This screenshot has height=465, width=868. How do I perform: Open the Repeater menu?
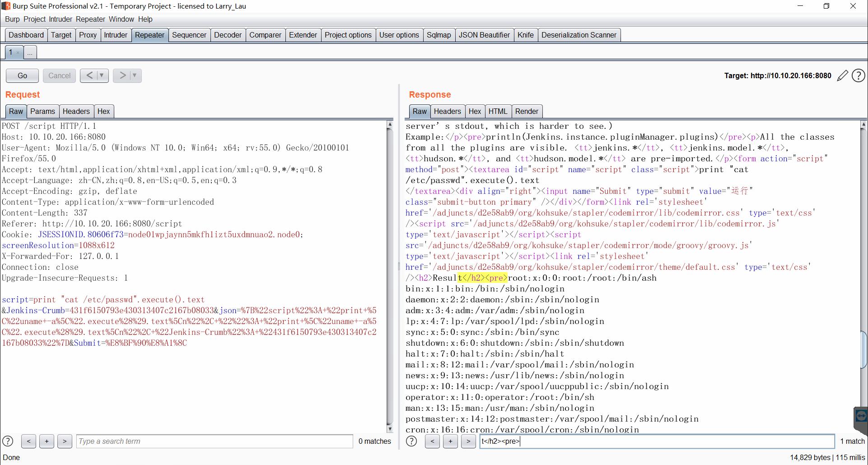[90, 19]
